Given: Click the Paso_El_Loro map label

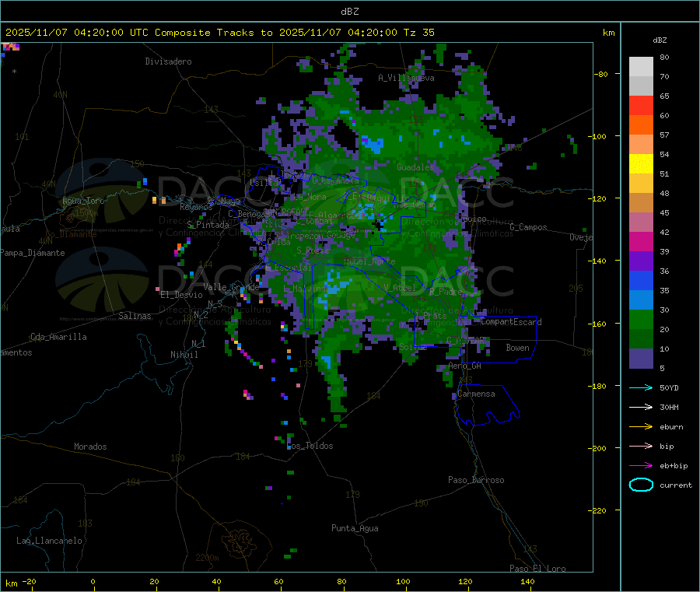Looking at the screenshot, I should tap(538, 568).
